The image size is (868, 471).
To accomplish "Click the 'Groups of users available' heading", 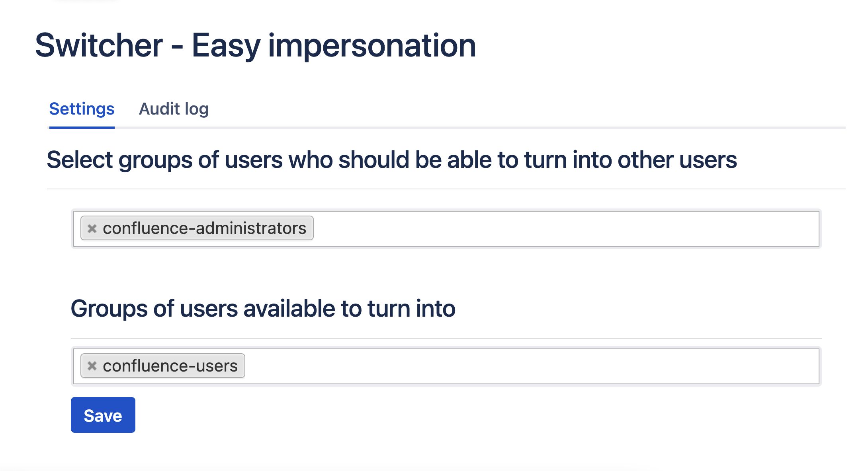I will pos(263,309).
